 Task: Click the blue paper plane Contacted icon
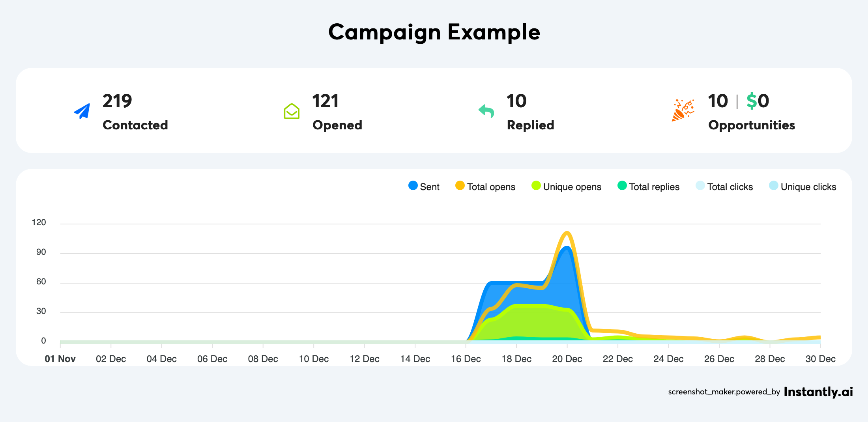click(82, 111)
